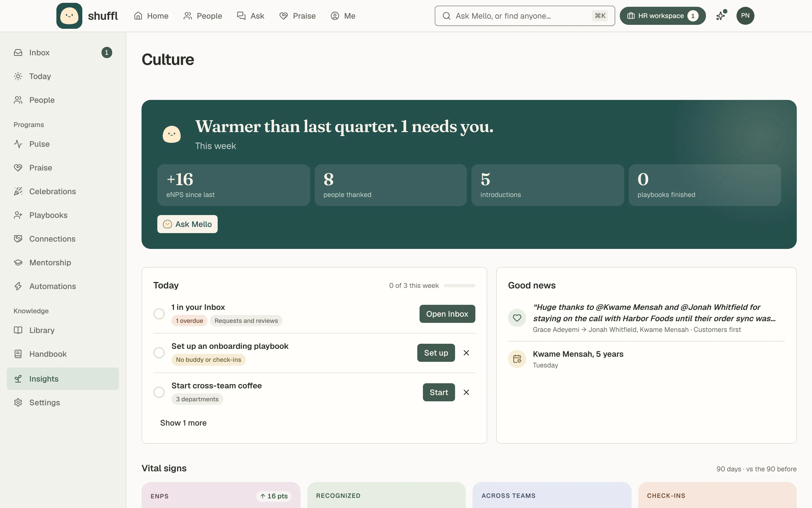Open Automations in the sidebar
Image resolution: width=812 pixels, height=508 pixels.
pyautogui.click(x=63, y=286)
